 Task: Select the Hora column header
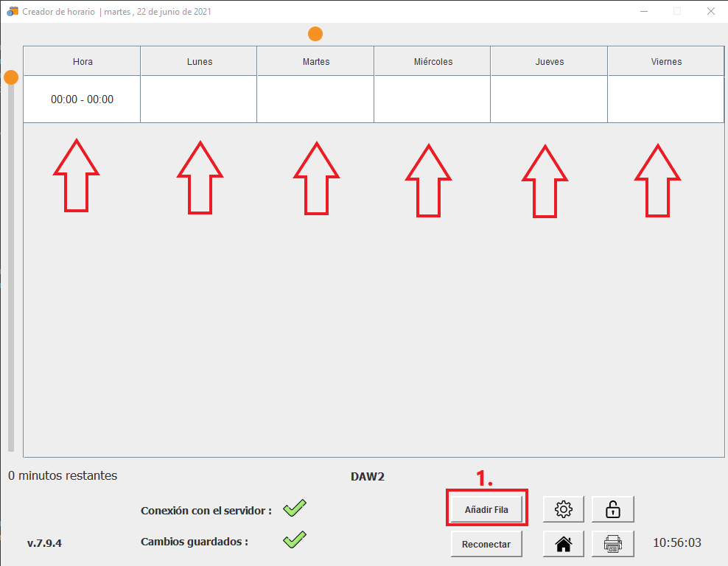coord(83,62)
